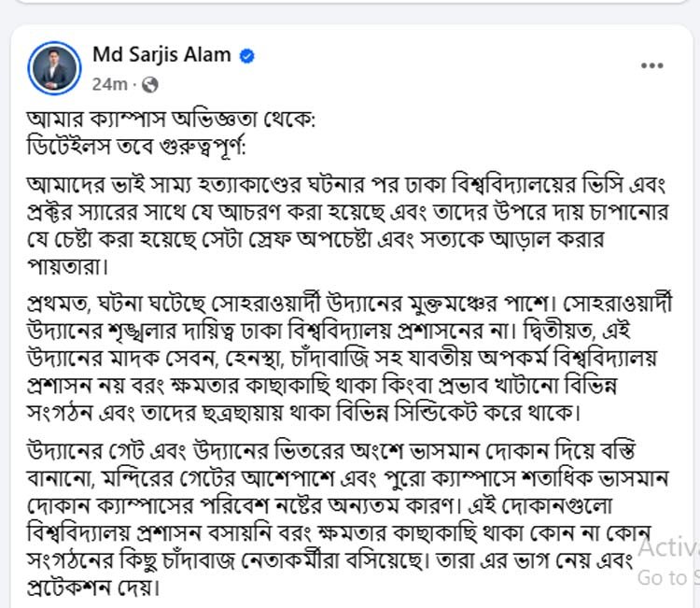Click the word 'প্রথমত,' starting third paragraph
This screenshot has width=700, height=608.
(59, 304)
